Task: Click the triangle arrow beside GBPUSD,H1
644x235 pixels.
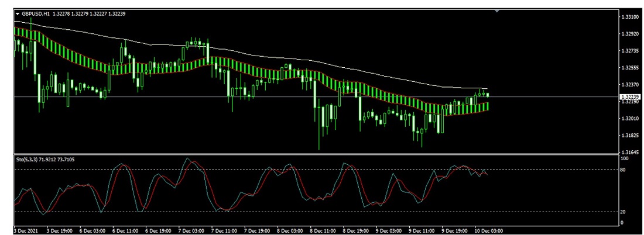Action: point(18,13)
